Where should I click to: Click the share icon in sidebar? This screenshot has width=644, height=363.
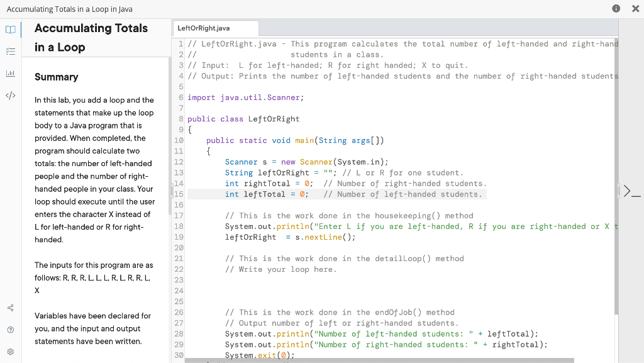[x=11, y=308]
